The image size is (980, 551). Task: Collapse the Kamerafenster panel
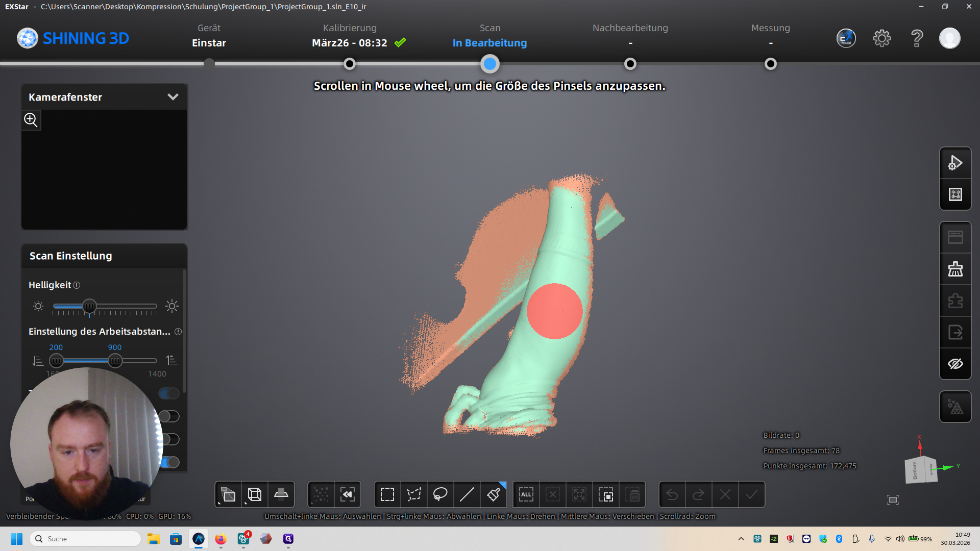tap(173, 97)
